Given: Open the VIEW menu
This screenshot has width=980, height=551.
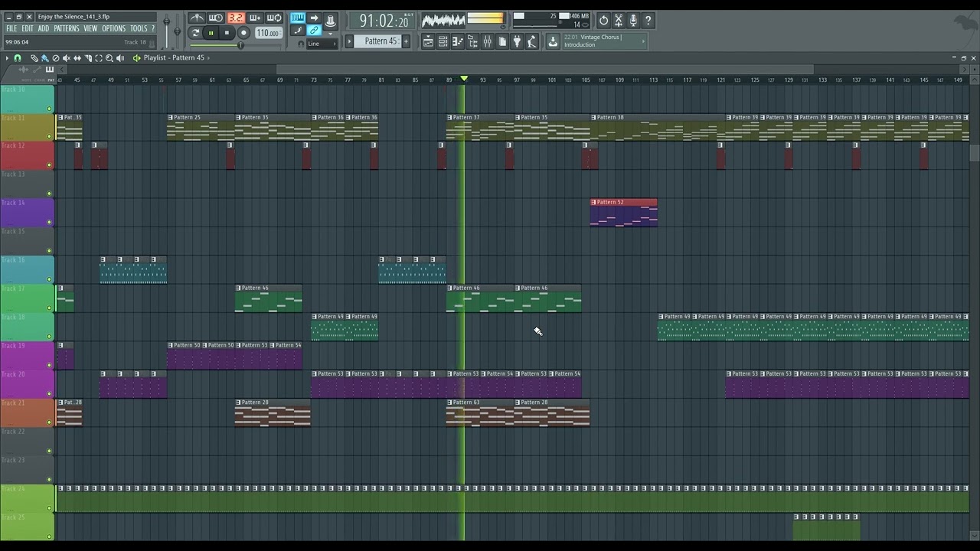Looking at the screenshot, I should [90, 29].
